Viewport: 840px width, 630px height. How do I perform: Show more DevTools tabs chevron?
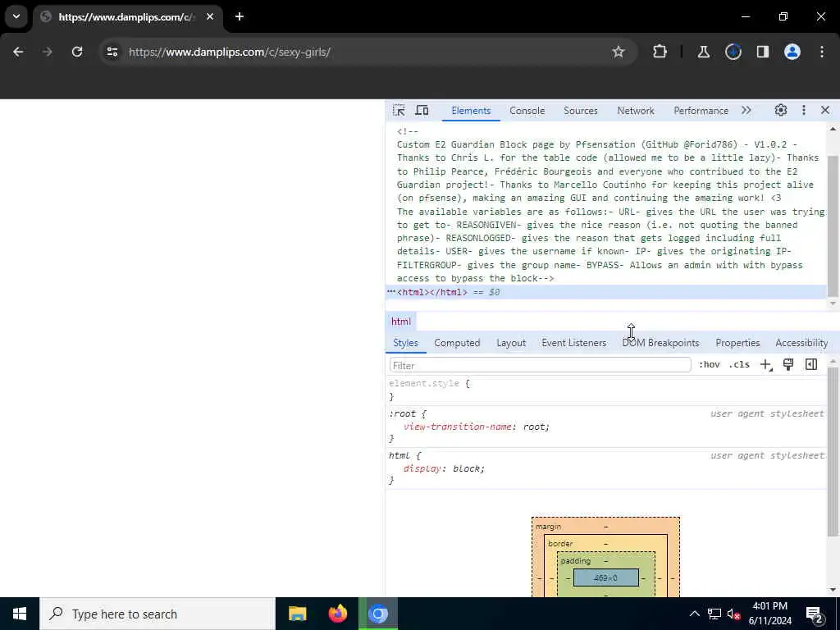[746, 111]
